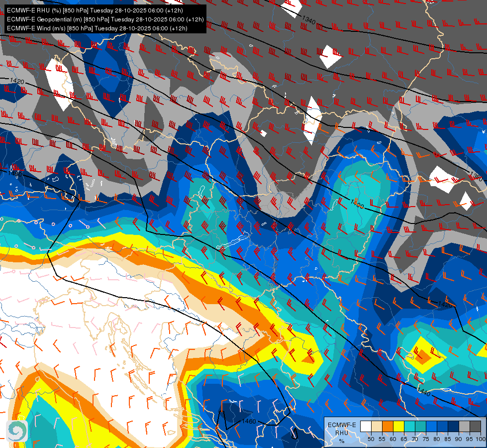The width and height of the screenshot is (487, 448).
Task: Click the legend tick value '75'
Action: (426, 439)
